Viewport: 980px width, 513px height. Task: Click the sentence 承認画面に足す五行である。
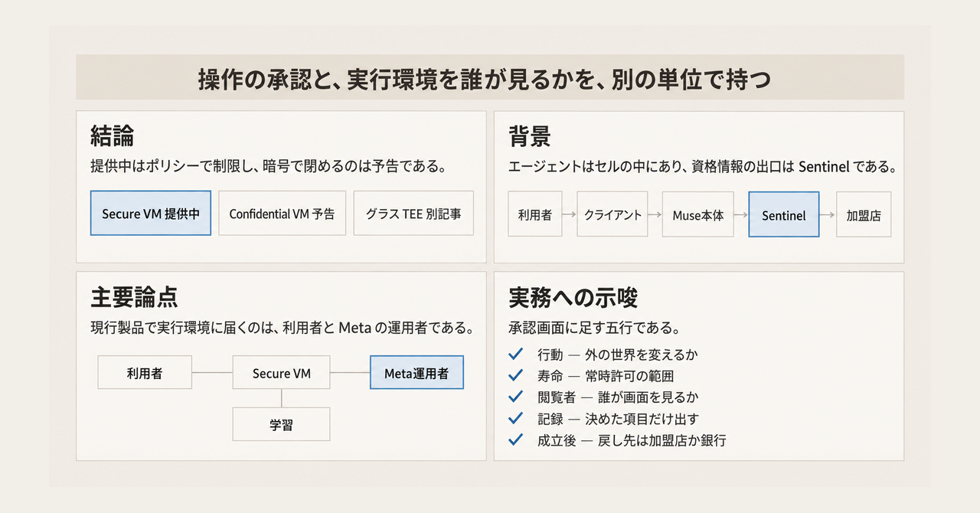coord(594,328)
